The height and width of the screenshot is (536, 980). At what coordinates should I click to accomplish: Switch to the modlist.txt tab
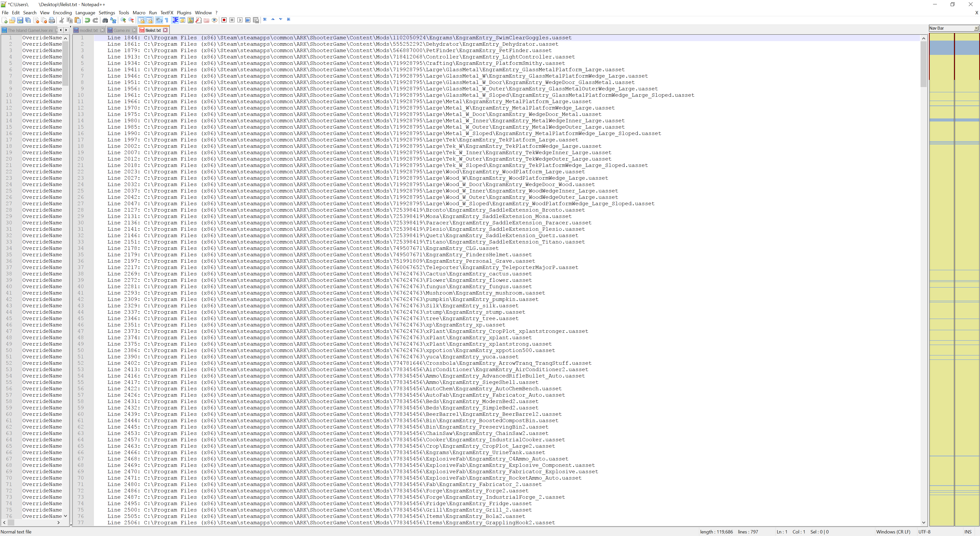(x=88, y=30)
